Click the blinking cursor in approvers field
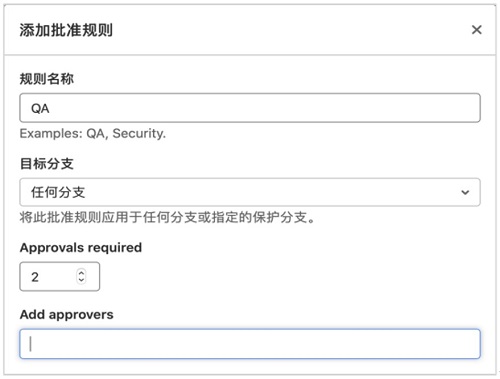 tap(31, 344)
